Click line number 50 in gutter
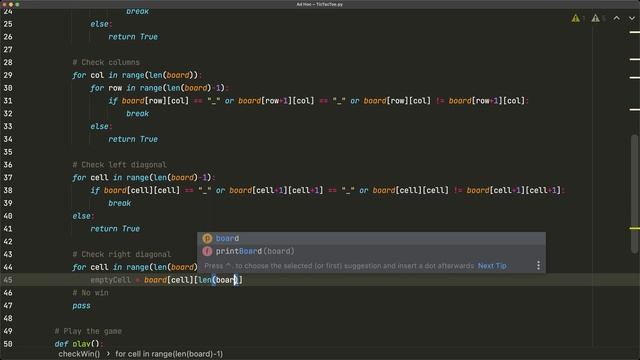The image size is (640, 360). tap(8, 344)
